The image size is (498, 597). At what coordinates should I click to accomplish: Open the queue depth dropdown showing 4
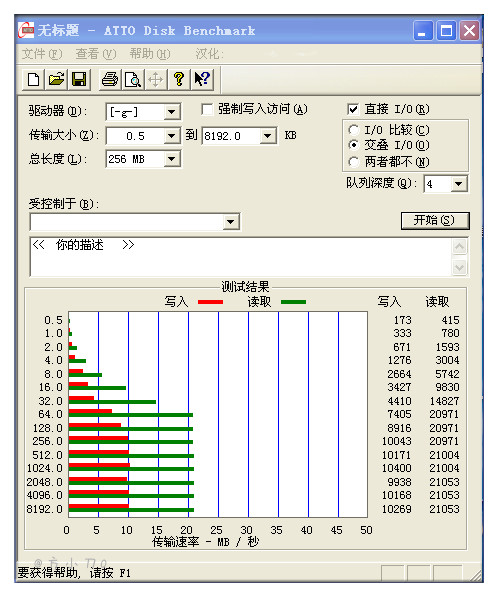pyautogui.click(x=459, y=184)
